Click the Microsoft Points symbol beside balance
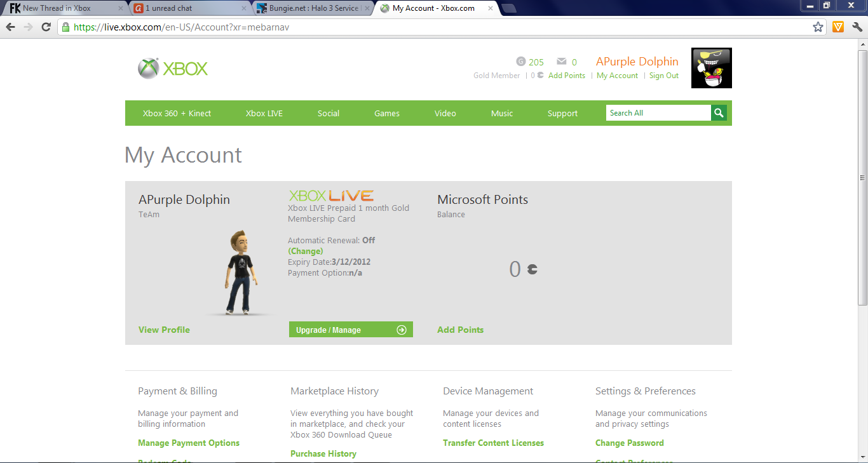 tap(532, 269)
